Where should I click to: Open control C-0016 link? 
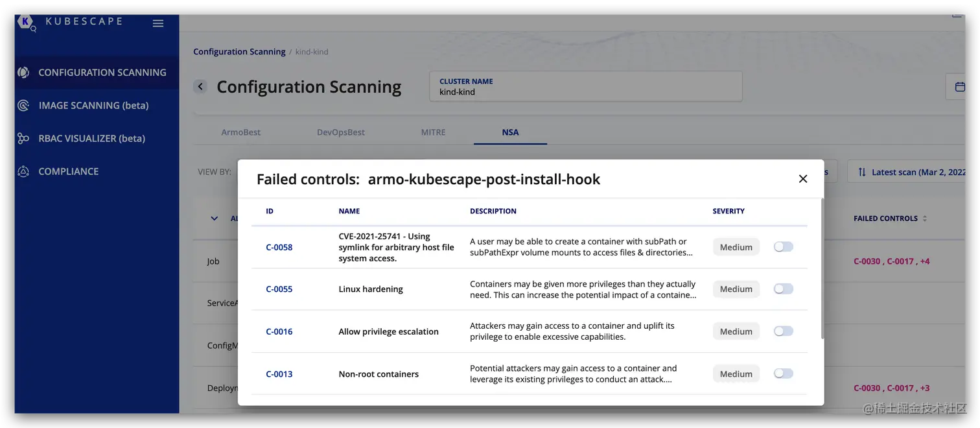click(279, 331)
